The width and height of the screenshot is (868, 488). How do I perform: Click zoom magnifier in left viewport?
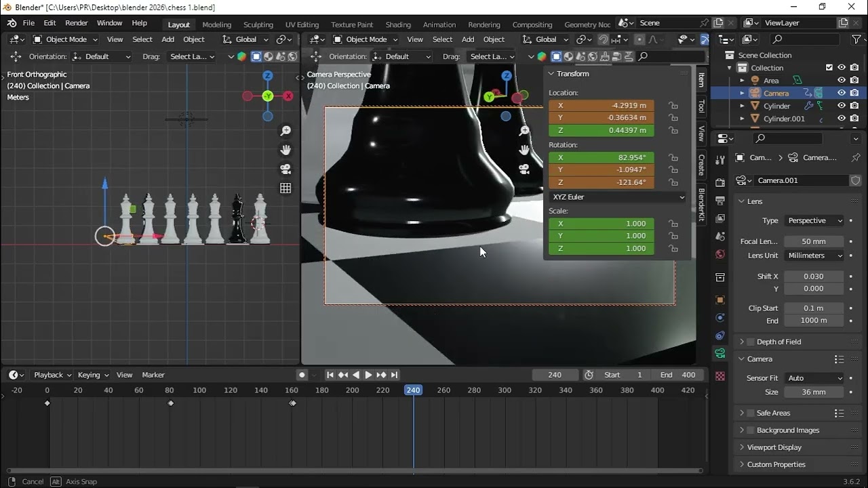click(285, 131)
